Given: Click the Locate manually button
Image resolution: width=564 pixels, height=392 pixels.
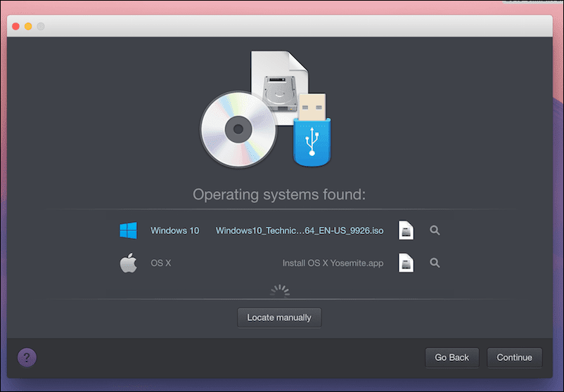Looking at the screenshot, I should pyautogui.click(x=279, y=318).
